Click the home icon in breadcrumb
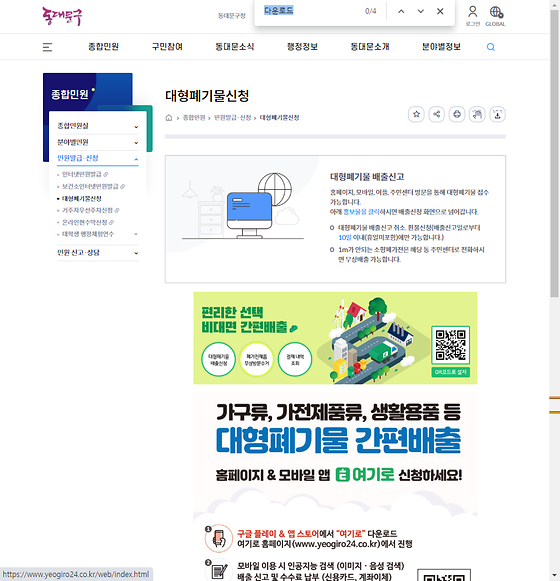560x581 pixels. click(x=169, y=118)
